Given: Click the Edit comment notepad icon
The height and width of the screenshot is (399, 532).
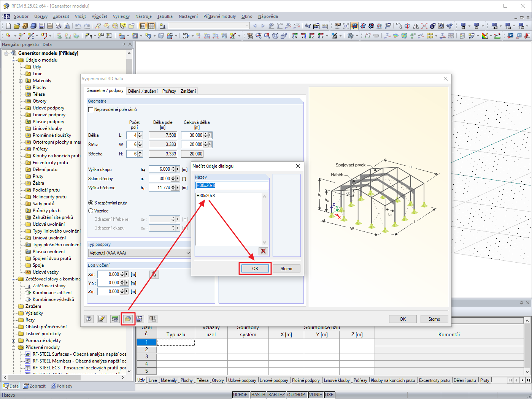Looking at the screenshot, I should pos(102,319).
